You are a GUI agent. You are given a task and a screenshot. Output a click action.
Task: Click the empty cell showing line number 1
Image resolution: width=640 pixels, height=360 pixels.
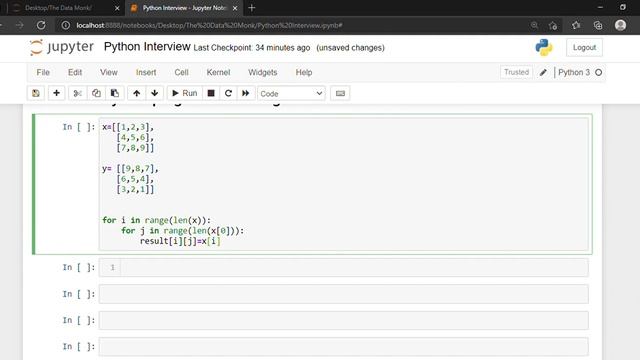point(344,268)
